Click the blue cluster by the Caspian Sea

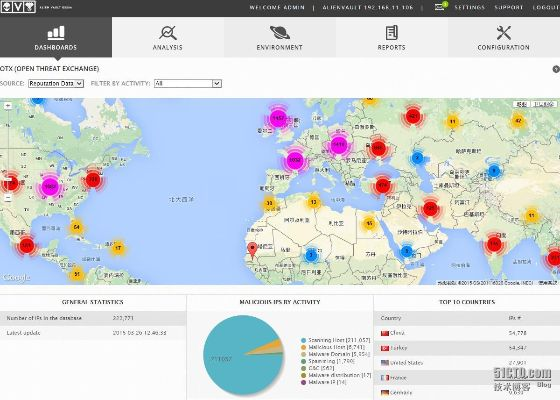click(417, 158)
